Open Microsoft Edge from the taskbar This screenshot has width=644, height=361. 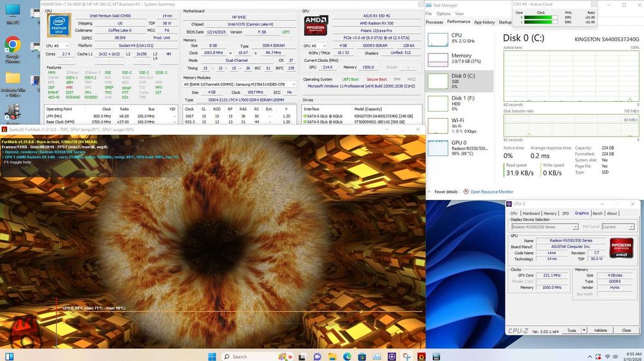(347, 356)
